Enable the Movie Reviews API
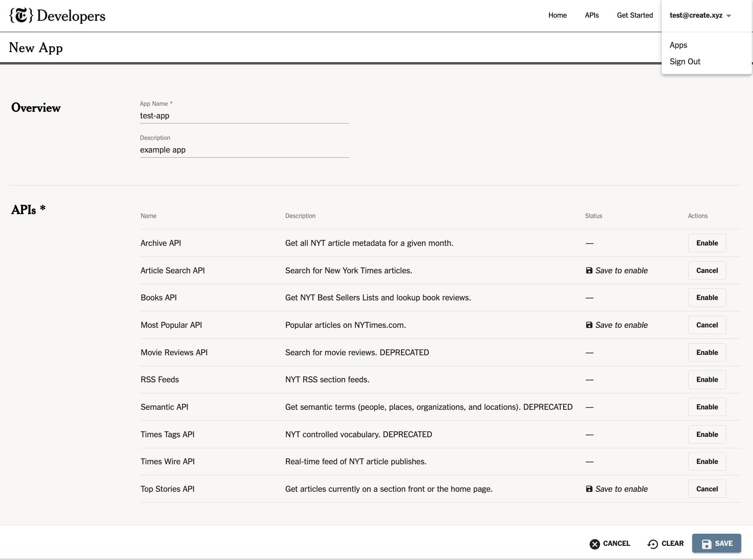 click(x=707, y=353)
